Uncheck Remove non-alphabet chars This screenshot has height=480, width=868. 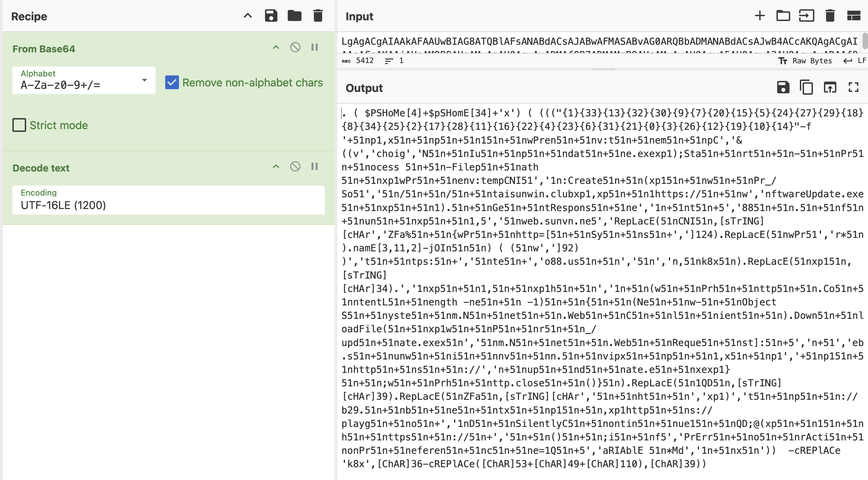pyautogui.click(x=172, y=83)
